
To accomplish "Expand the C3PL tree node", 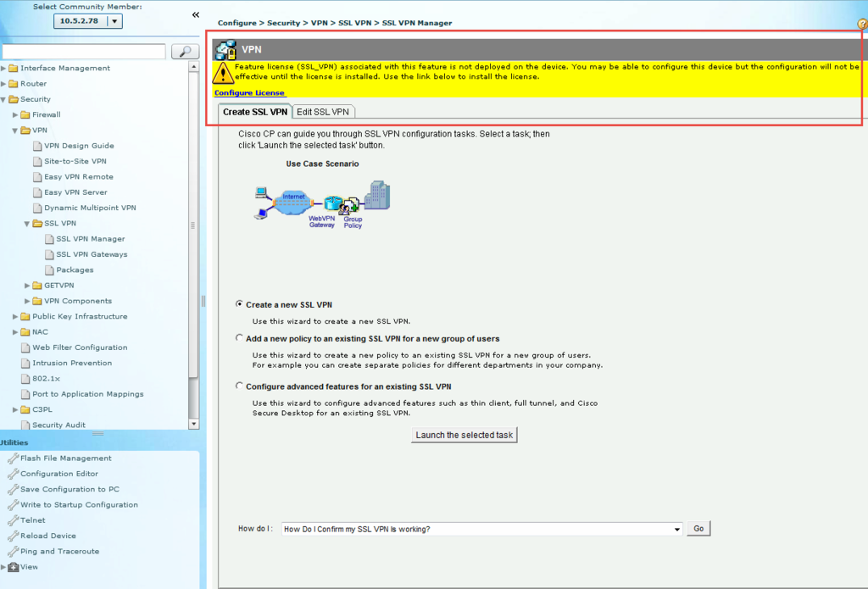I will pos(15,409).
